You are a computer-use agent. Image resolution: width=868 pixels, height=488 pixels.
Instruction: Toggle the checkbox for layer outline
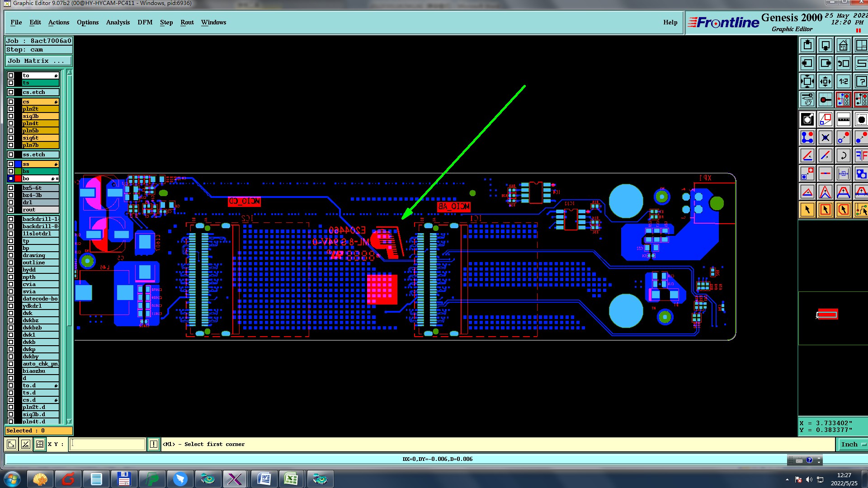pos(11,263)
